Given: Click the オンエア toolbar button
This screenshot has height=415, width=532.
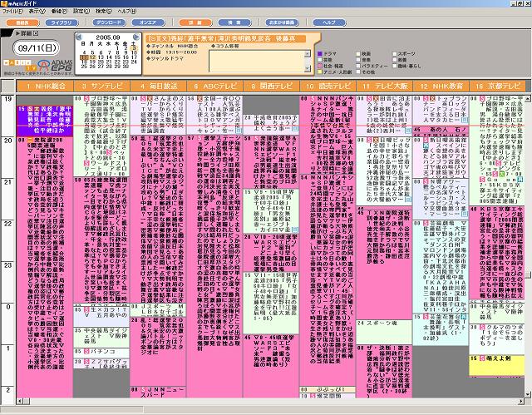Looking at the screenshot, I should (148, 22).
